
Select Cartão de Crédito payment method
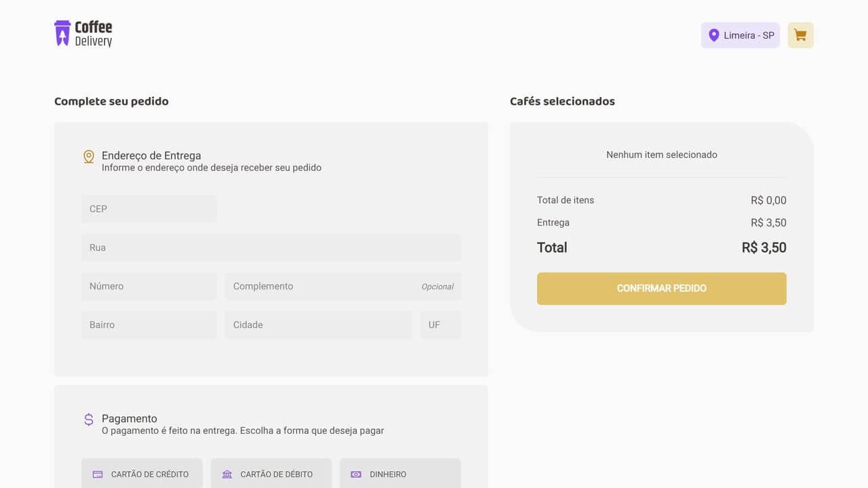tap(142, 474)
